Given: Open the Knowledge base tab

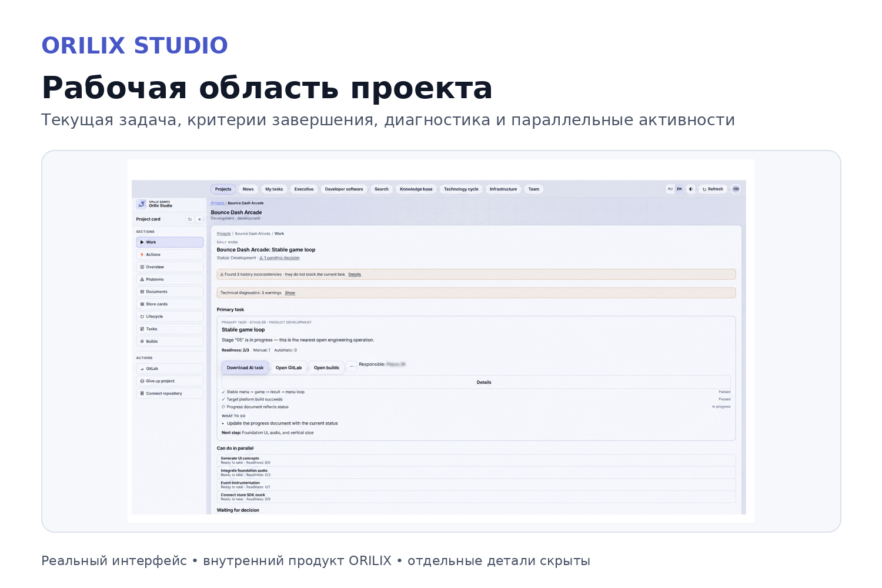Looking at the screenshot, I should pyautogui.click(x=416, y=189).
